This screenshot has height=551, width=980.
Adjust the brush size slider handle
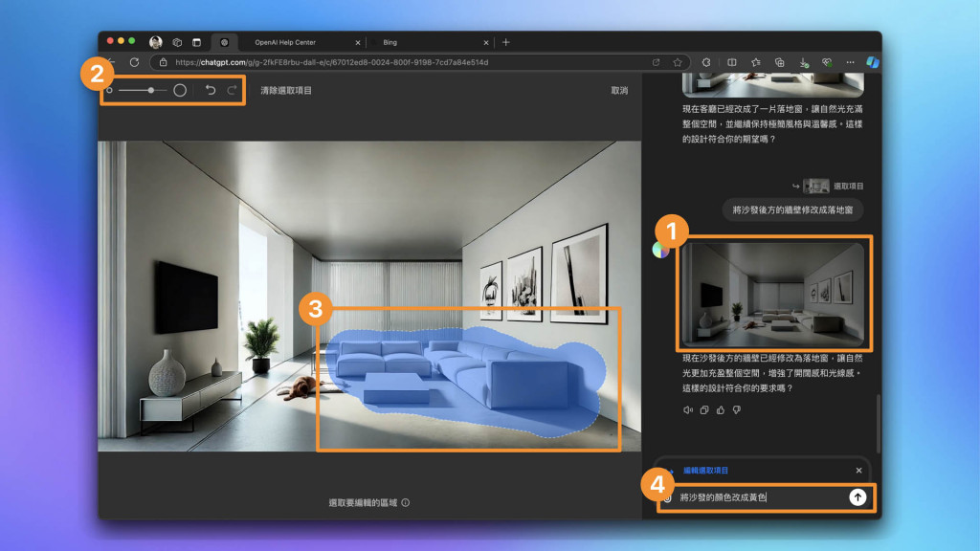(x=150, y=90)
